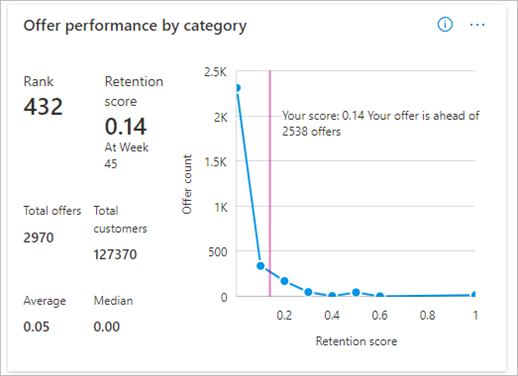This screenshot has height=376, width=518.
Task: Click data point at 0.4 retention score
Action: click(x=332, y=295)
